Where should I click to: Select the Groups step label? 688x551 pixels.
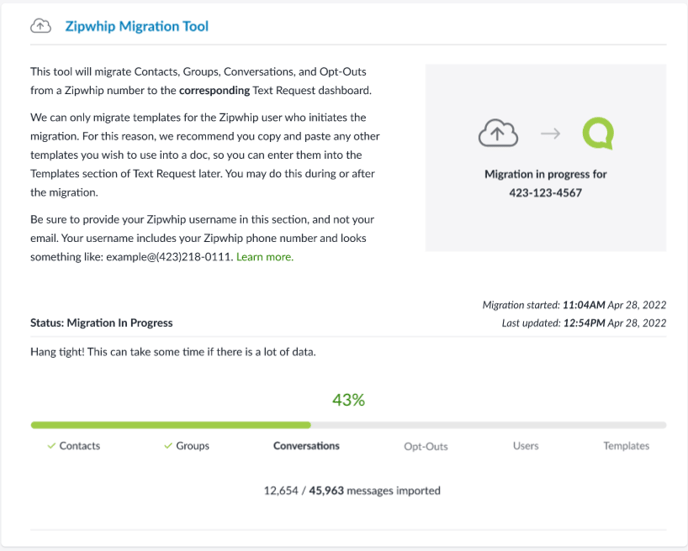(193, 446)
